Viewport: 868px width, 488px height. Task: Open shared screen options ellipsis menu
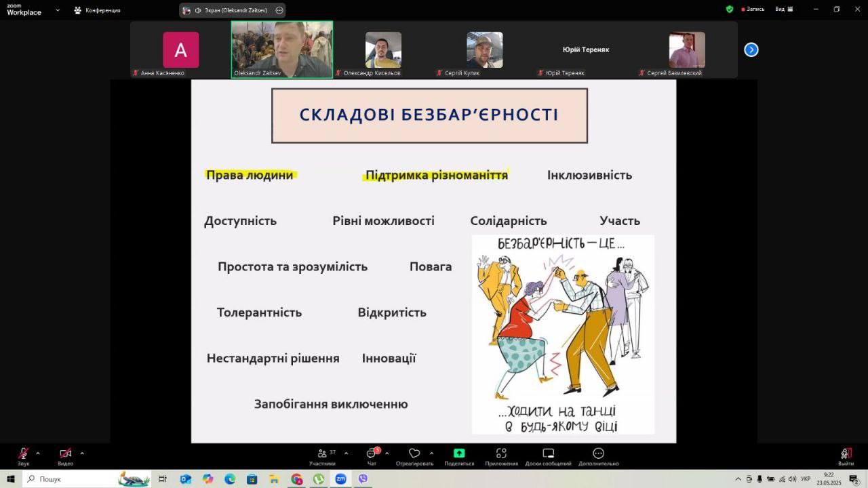(279, 10)
